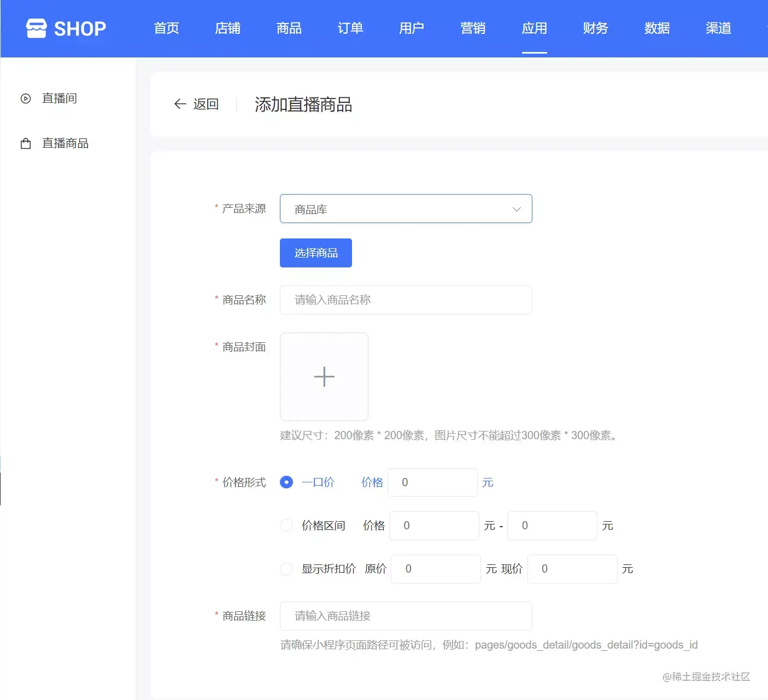Screen dimensions: 768x700
Task: Open the 用户 top menu
Action: pos(412,28)
